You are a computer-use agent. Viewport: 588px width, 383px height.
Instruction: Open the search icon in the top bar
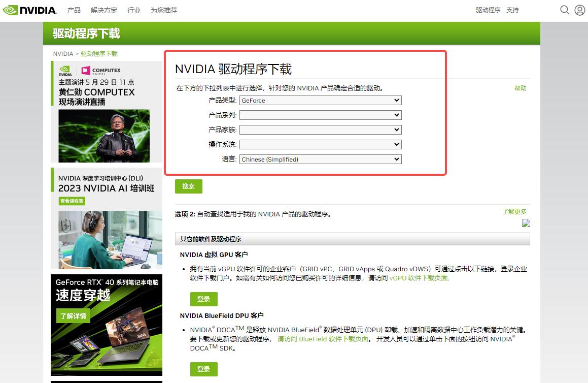(565, 10)
